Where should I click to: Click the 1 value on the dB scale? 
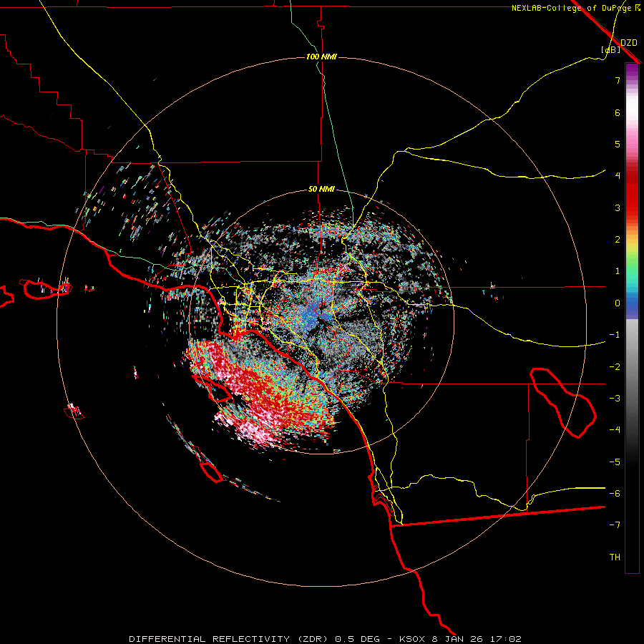[618, 271]
